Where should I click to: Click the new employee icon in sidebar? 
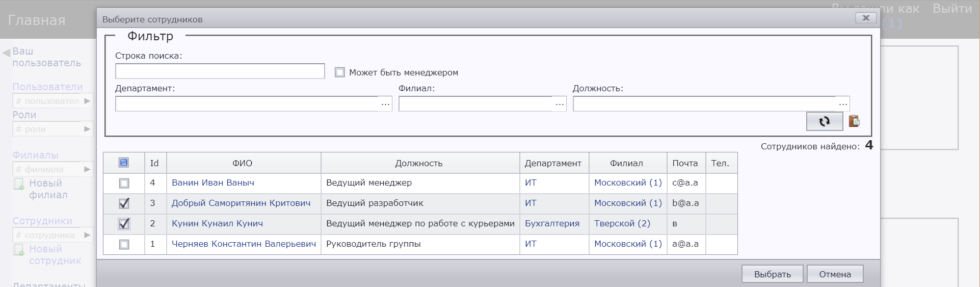(18, 250)
